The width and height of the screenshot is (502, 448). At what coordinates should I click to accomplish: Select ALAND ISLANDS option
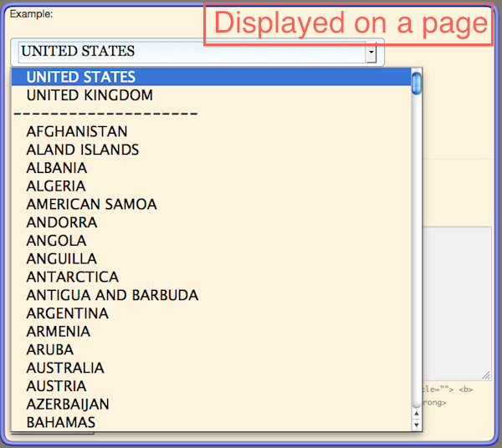pyautogui.click(x=212, y=150)
